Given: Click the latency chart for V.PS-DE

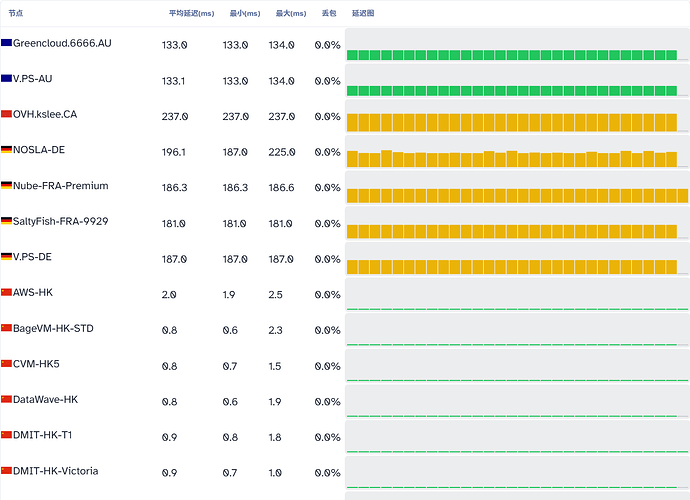Looking at the screenshot, I should (517, 259).
